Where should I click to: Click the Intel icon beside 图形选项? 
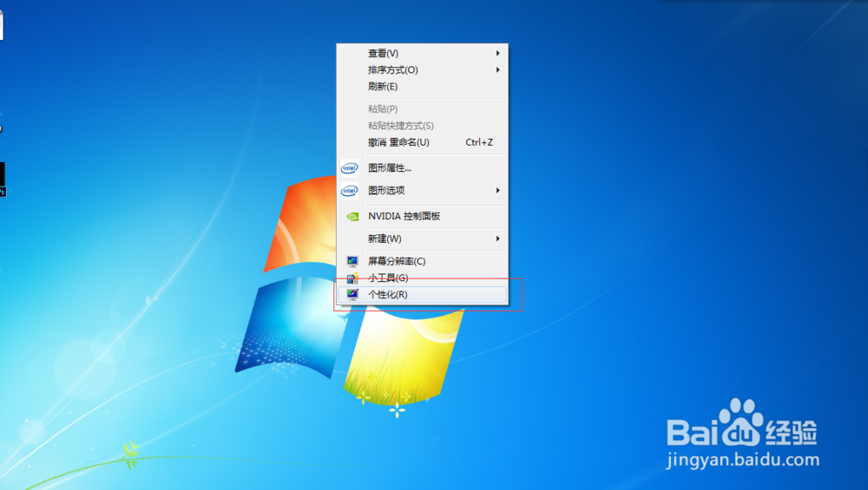point(349,190)
